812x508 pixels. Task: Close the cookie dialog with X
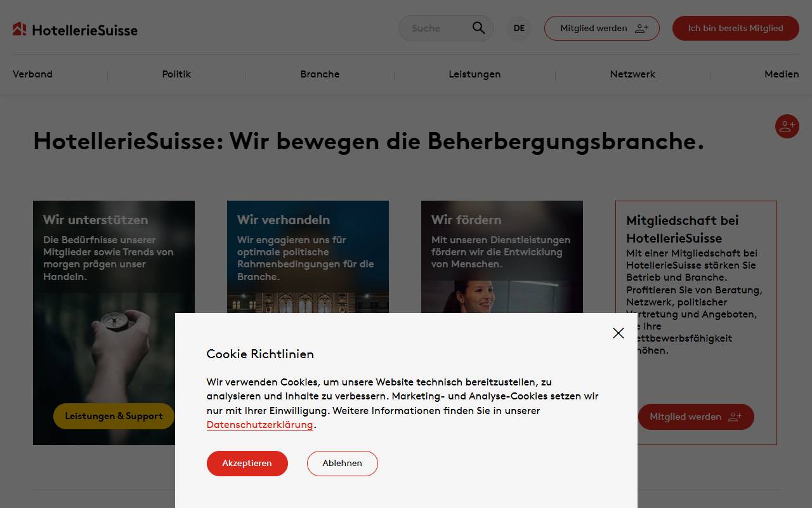click(619, 333)
